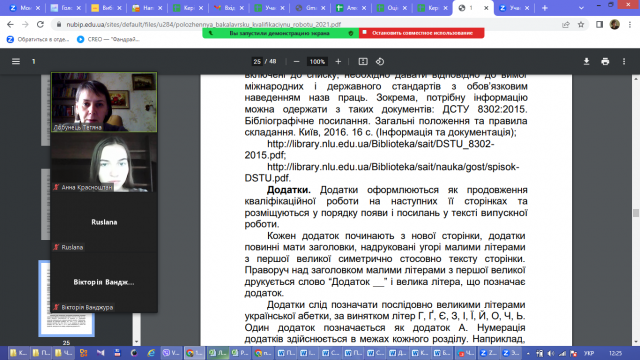The width and height of the screenshot is (640, 360).
Task: Click the green screen demonstration notice
Action: pyautogui.click(x=281, y=33)
